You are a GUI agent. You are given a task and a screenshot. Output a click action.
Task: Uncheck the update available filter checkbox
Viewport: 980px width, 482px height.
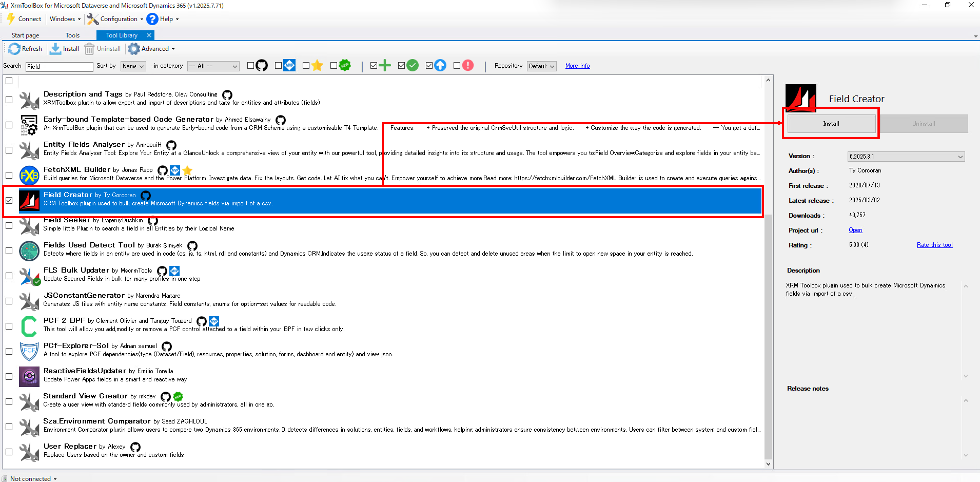[429, 66]
